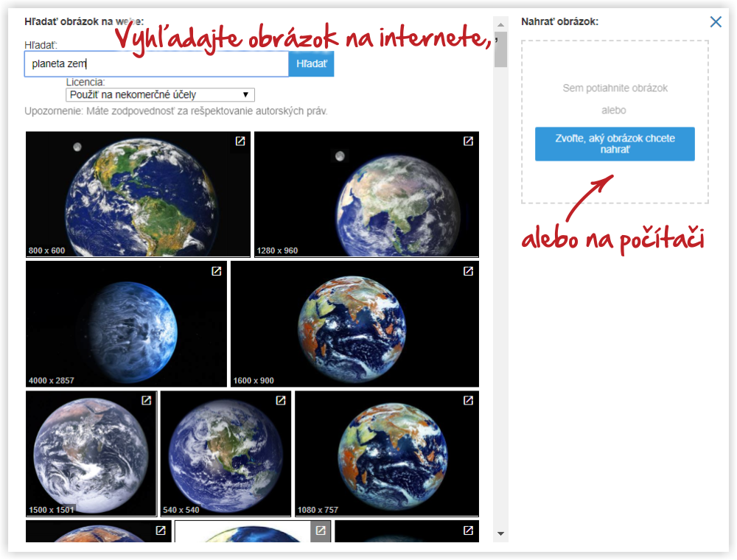
Task: Click the scrollbar up arrow
Action: pos(500,24)
